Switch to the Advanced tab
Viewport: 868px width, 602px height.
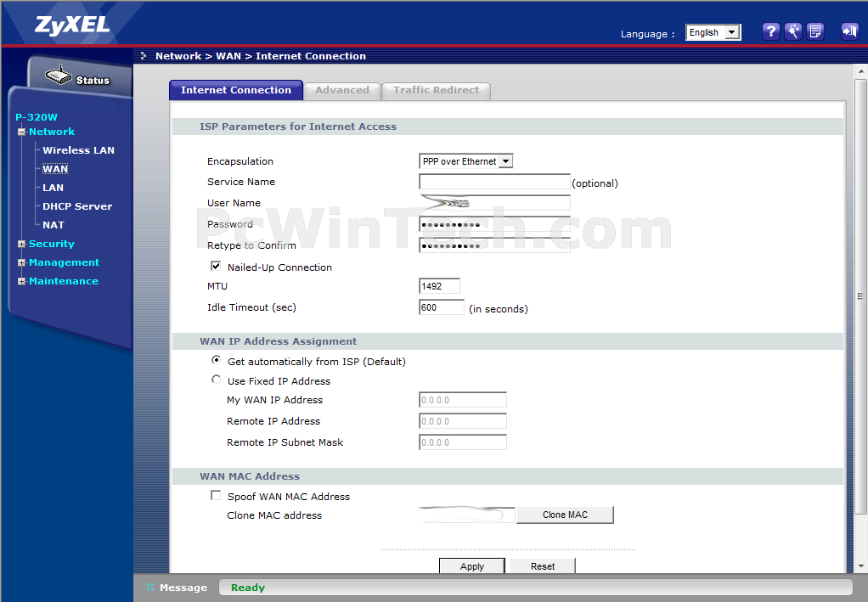(x=342, y=91)
